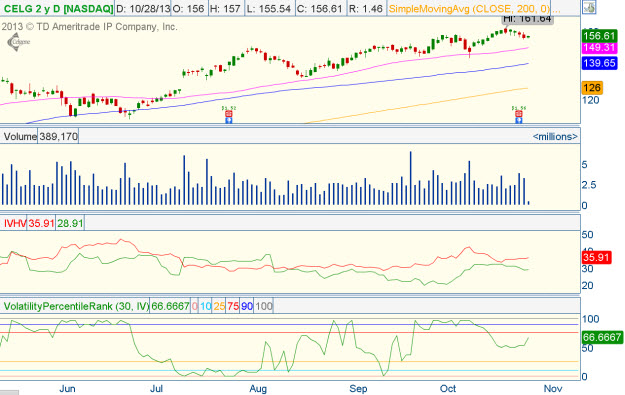Viewport: 625px width, 395px height.
Task: Open the blue October event marker
Action: tap(519, 120)
